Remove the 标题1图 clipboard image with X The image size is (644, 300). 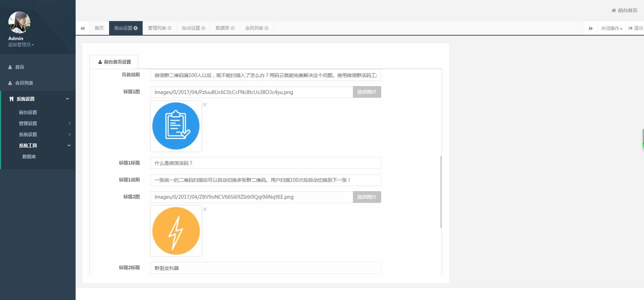coord(205,105)
